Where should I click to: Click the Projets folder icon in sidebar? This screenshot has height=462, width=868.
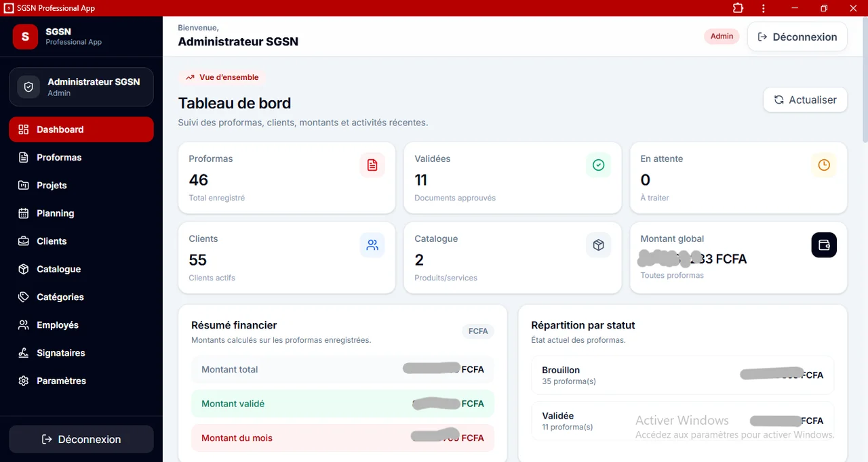coord(24,185)
